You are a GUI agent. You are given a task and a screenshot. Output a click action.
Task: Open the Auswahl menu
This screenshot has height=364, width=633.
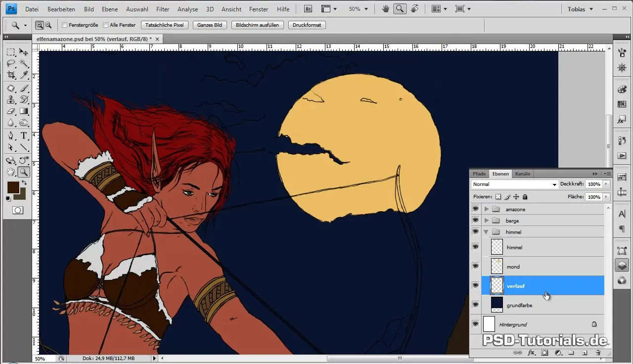coord(136,9)
